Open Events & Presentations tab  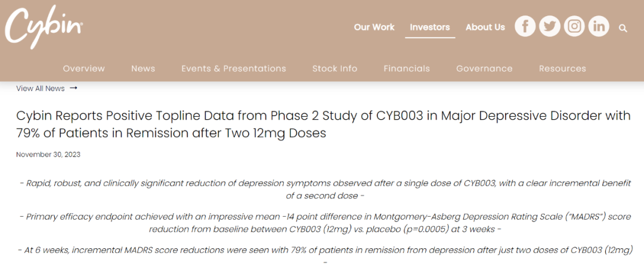coord(234,68)
